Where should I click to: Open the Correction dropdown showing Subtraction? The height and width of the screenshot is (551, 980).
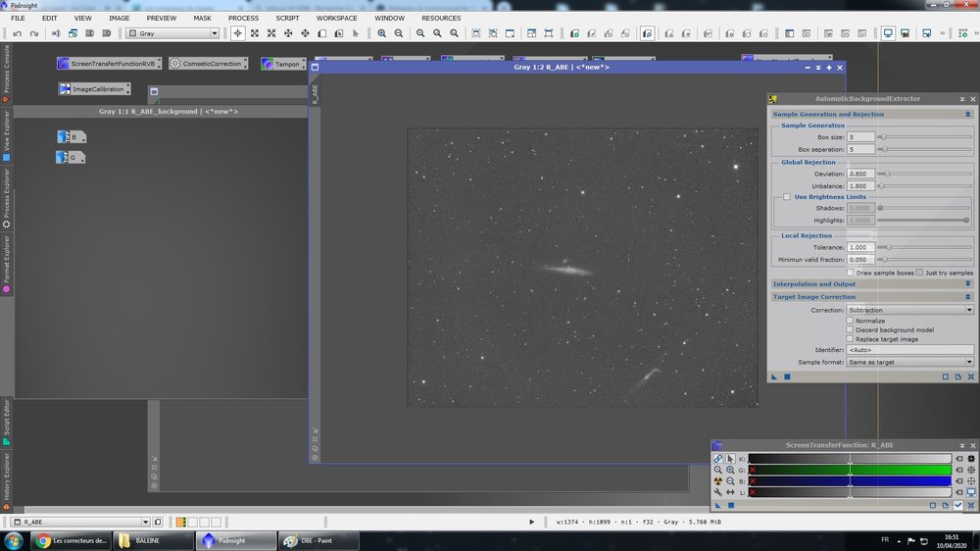click(x=909, y=310)
